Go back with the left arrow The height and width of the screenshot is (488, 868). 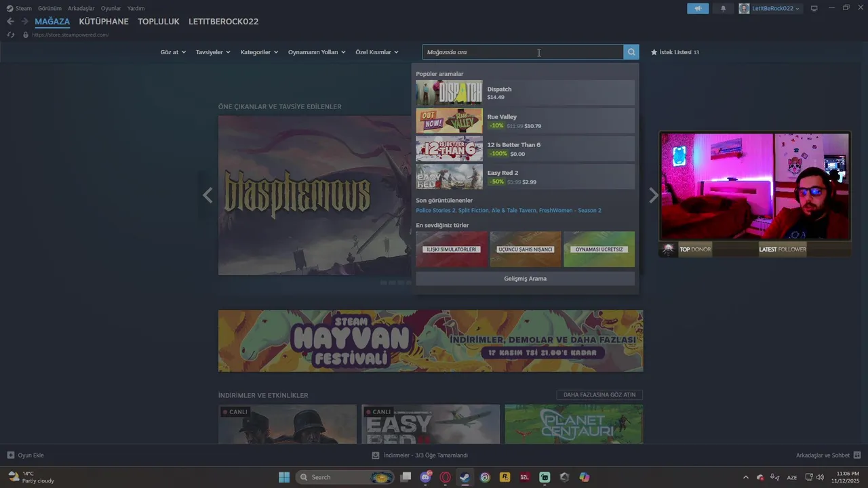[x=10, y=22]
